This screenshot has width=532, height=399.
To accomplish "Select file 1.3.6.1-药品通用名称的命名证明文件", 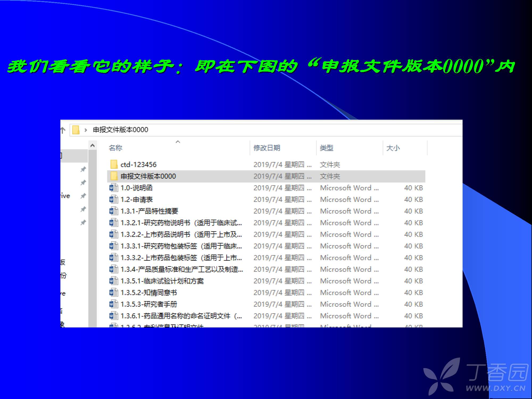I will 181,316.
